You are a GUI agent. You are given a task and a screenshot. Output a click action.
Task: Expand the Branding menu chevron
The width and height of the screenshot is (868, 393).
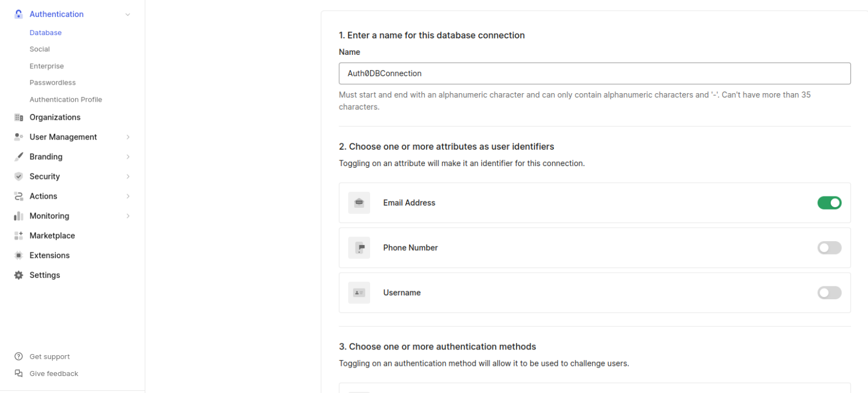[x=128, y=156]
